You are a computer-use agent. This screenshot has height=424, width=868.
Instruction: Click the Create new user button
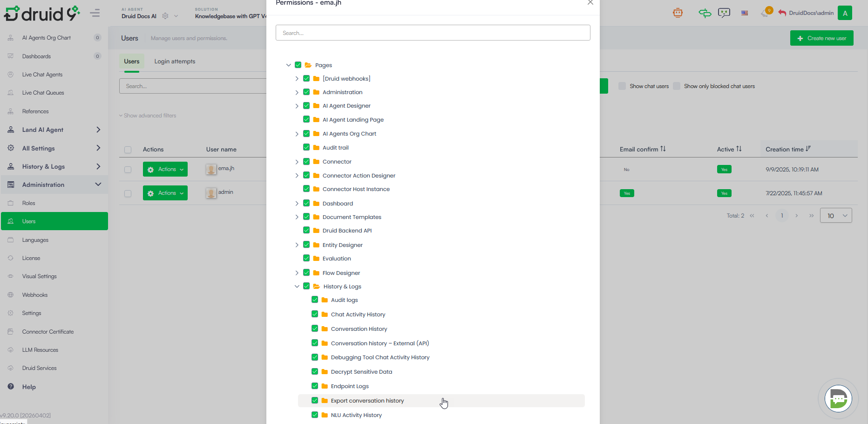821,38
